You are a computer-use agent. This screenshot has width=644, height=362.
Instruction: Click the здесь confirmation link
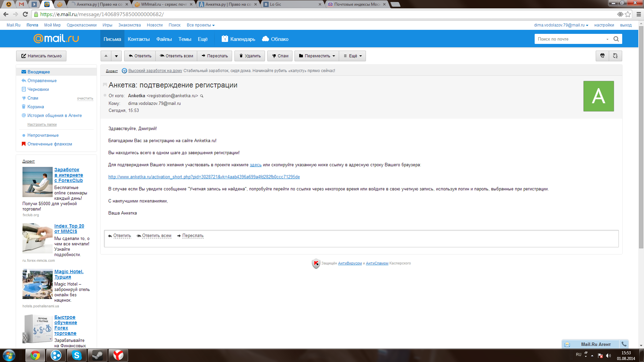click(256, 165)
